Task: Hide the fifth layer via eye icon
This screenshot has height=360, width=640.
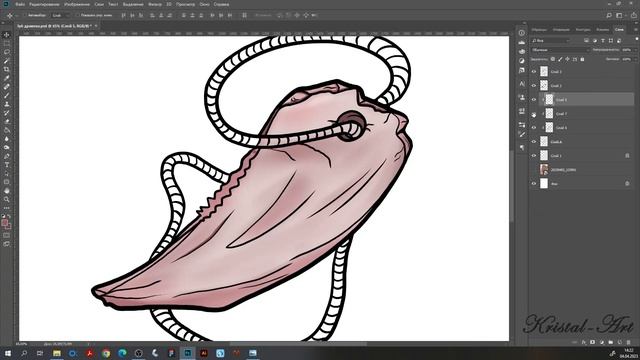Action: (533, 128)
